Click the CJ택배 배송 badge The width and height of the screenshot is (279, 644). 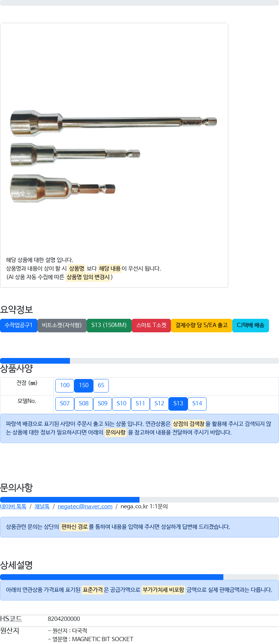click(250, 325)
